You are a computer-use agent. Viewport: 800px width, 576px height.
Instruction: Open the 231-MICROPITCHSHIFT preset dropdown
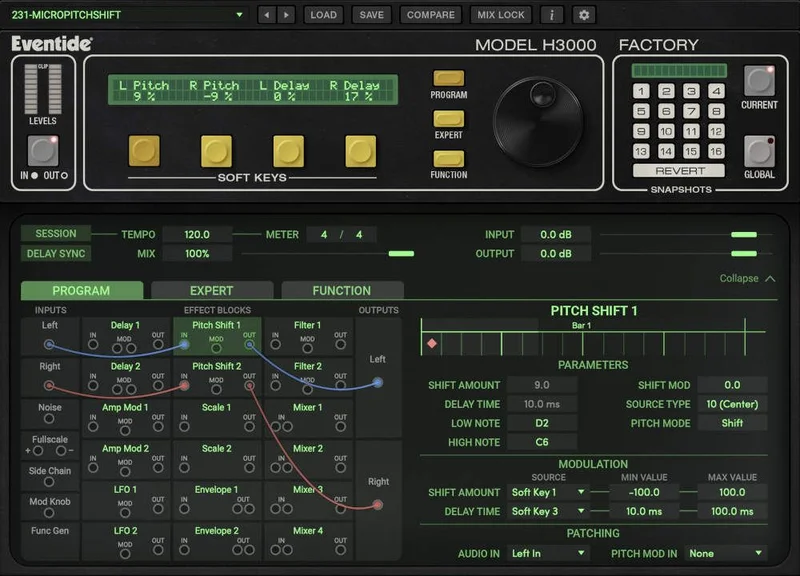[127, 15]
